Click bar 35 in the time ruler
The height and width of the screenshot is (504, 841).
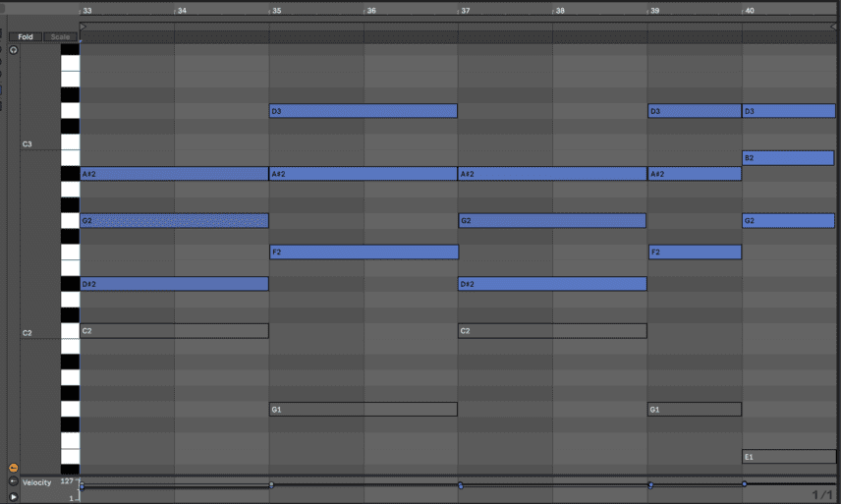click(x=277, y=11)
